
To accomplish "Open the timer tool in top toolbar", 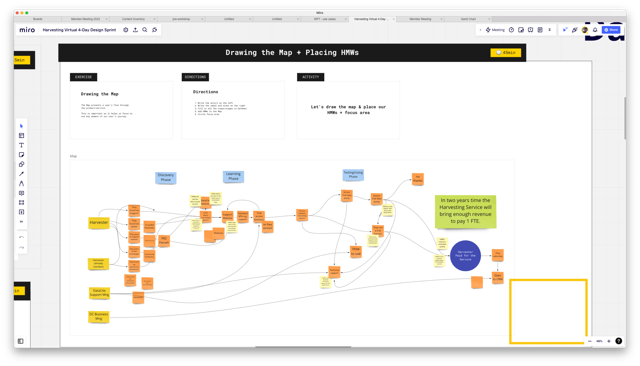I will coord(511,30).
